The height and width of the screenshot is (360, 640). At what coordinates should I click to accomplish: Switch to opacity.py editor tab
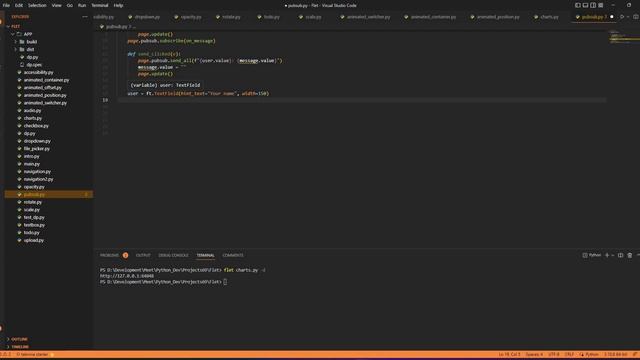pos(191,17)
